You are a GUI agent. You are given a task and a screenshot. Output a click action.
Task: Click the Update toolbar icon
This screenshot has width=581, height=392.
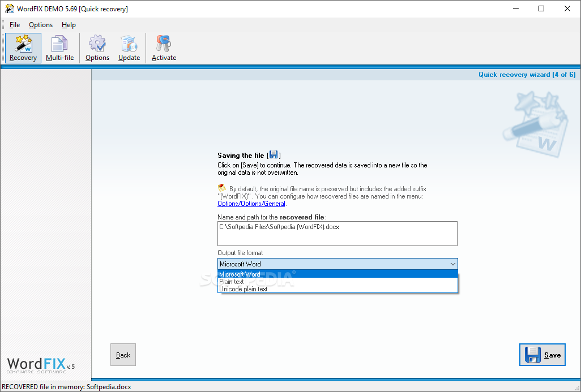coord(129,48)
